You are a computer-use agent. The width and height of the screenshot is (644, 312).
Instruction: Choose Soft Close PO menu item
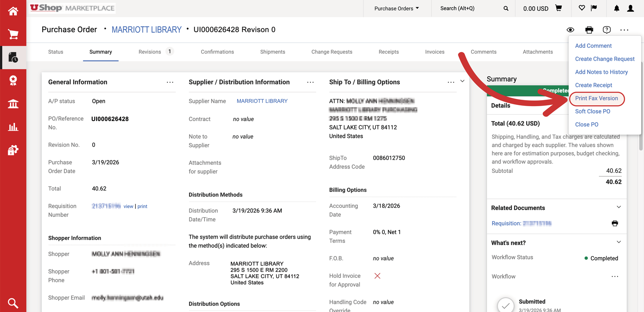coord(592,111)
